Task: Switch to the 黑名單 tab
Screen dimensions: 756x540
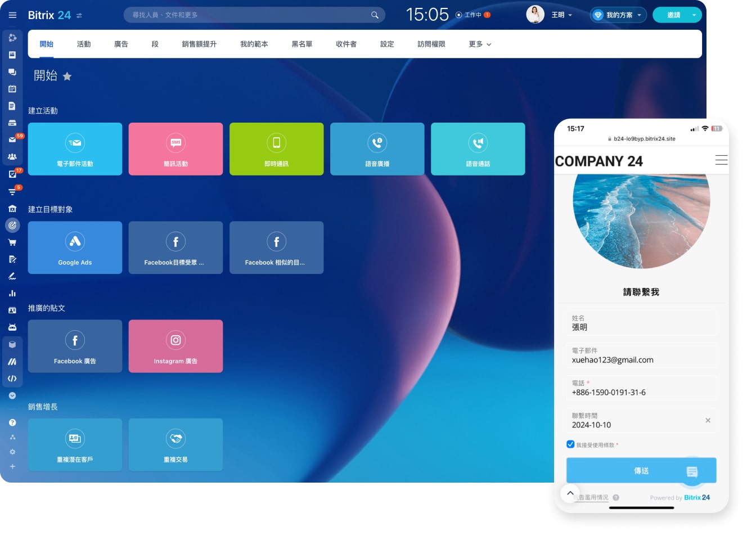Action: point(302,44)
